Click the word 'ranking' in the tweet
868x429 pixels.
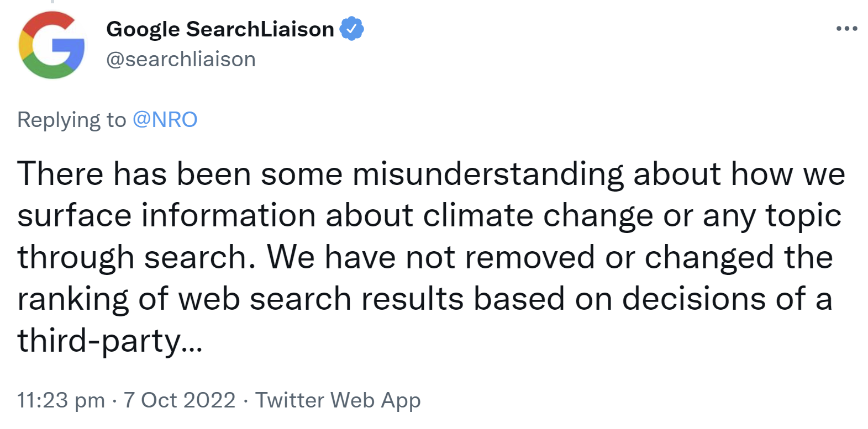[x=73, y=299]
